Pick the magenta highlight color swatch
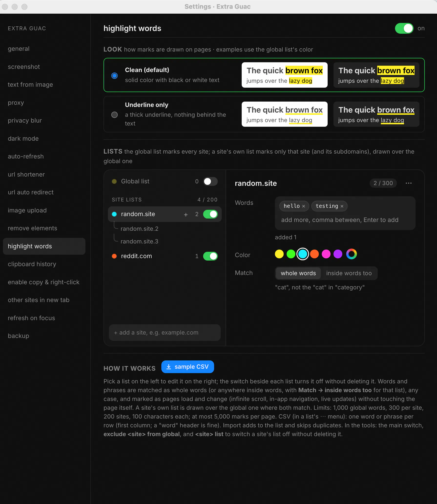 326,254
